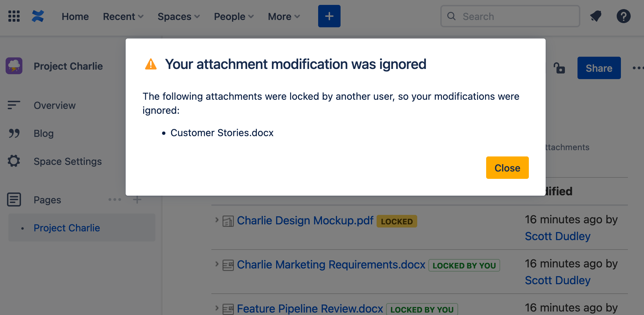Add a new page with plus icon
This screenshot has height=315, width=644.
(137, 200)
